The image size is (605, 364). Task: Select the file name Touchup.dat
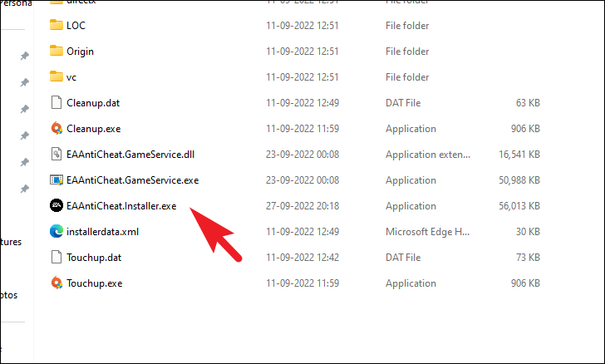[94, 258]
